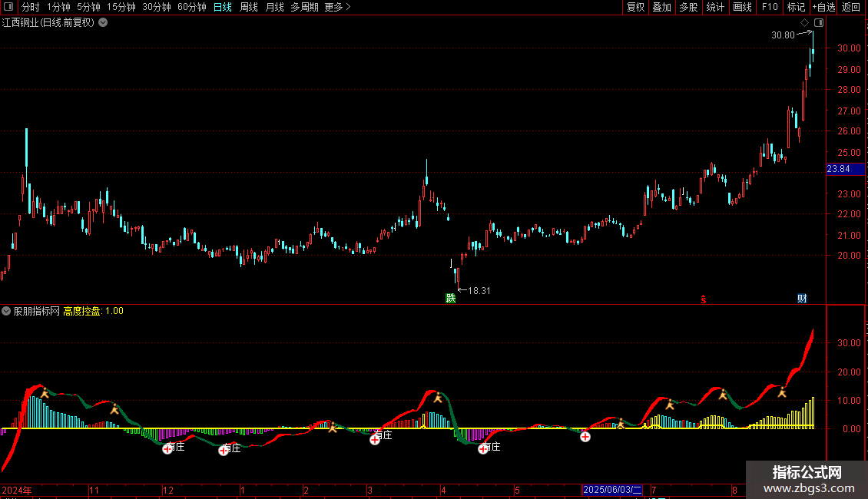The height and width of the screenshot is (499, 868).
Task: Click the indicator axis 10.00 label
Action: [849, 400]
